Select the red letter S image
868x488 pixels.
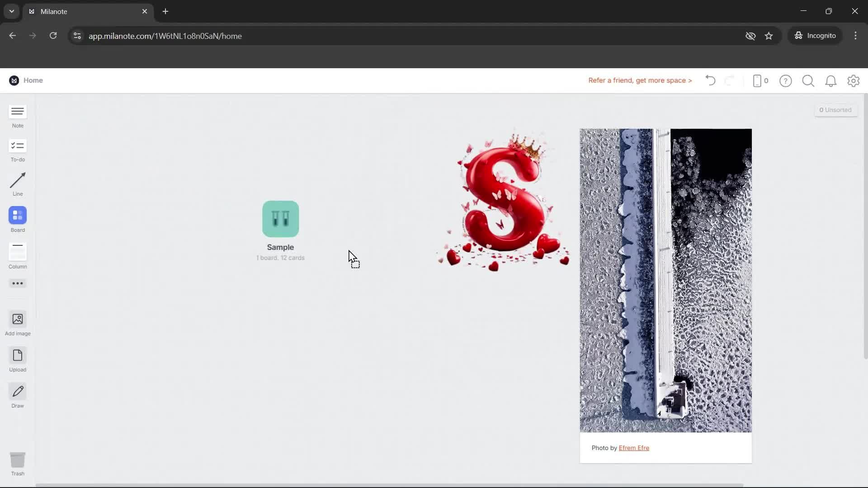coord(503,201)
